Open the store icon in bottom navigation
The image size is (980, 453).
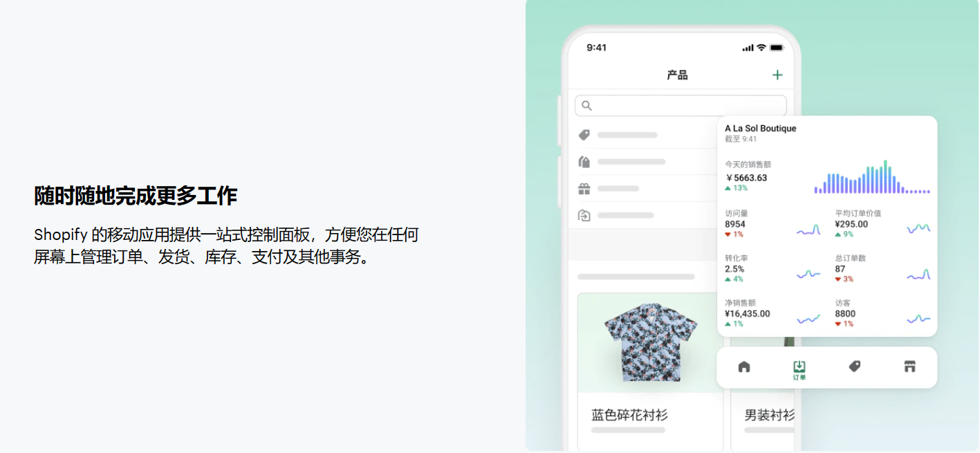(x=910, y=367)
